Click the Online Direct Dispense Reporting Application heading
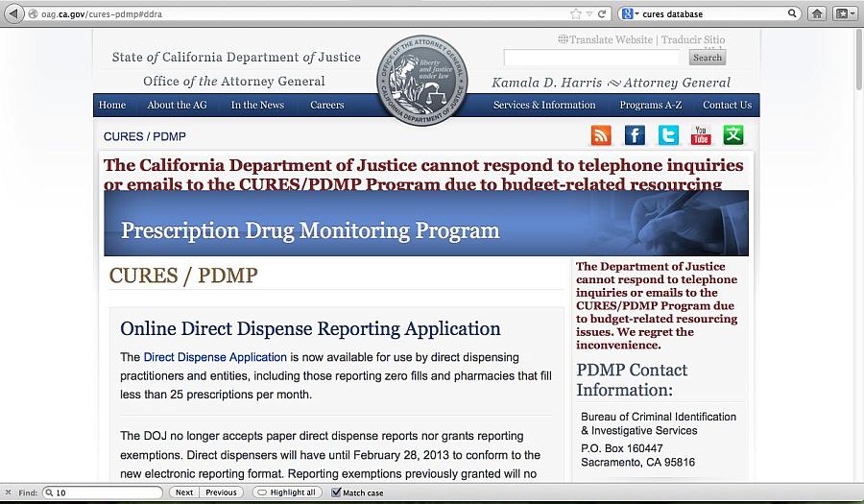This screenshot has width=864, height=504. [x=310, y=328]
